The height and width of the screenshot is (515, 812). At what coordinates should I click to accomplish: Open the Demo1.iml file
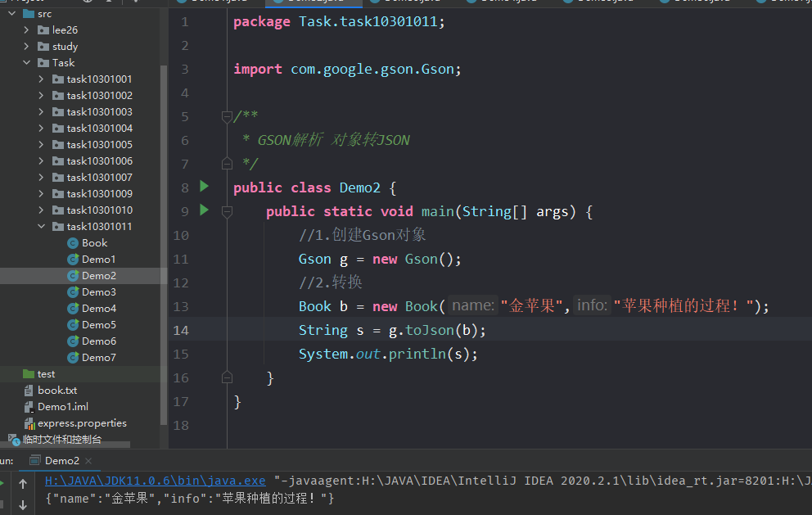[x=63, y=407]
